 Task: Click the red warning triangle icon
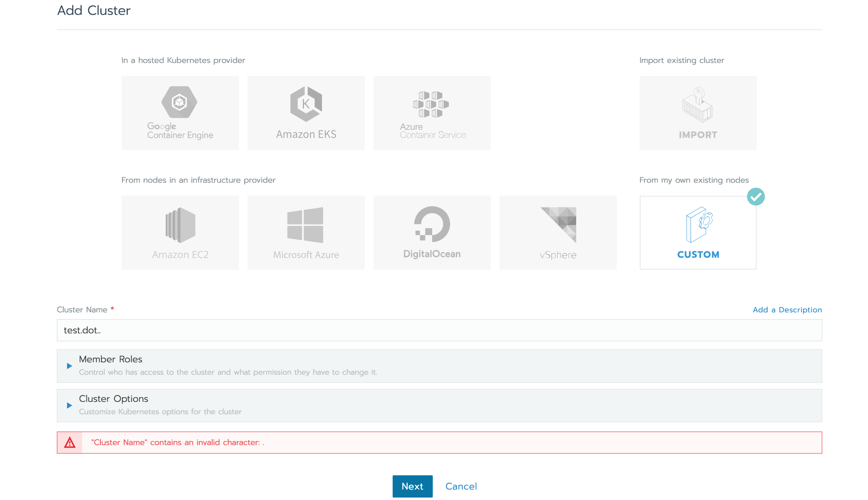pos(70,442)
